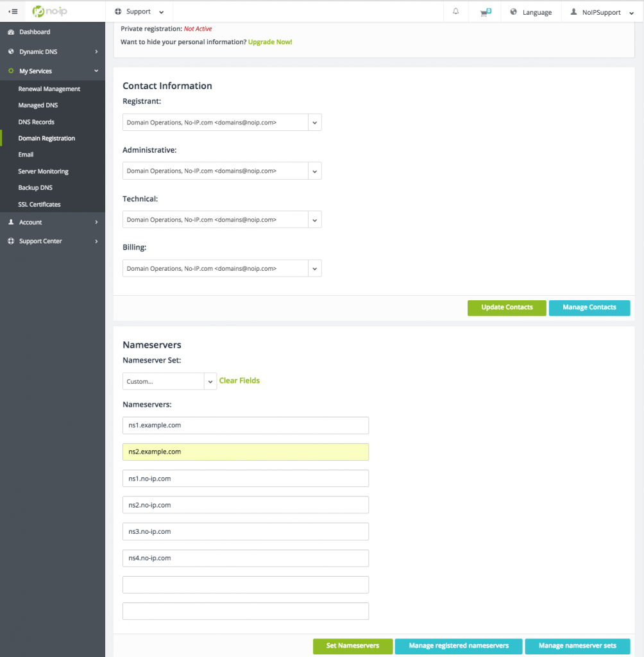
Task: Open Renewal Management
Action: 49,89
